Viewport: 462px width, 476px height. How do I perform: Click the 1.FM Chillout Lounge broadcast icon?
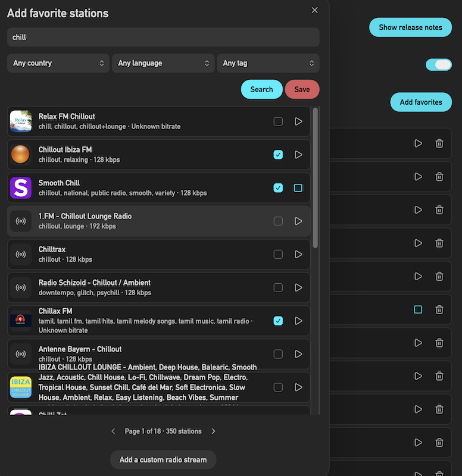coord(21,221)
